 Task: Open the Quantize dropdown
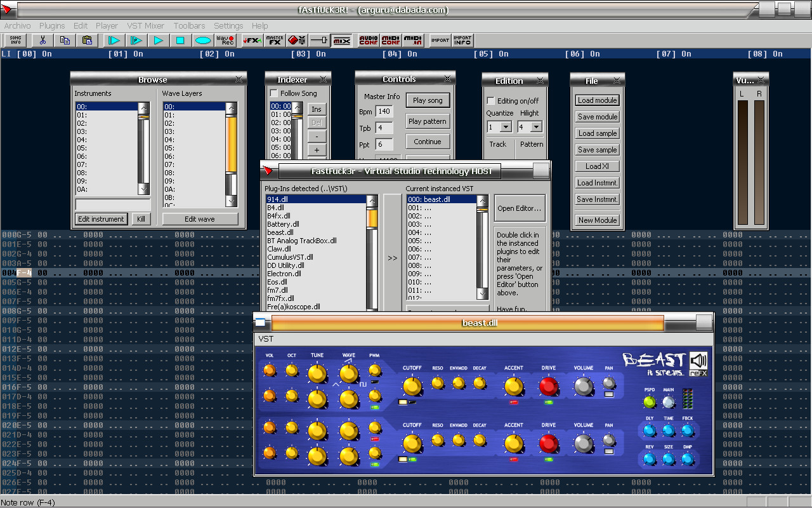(x=506, y=127)
